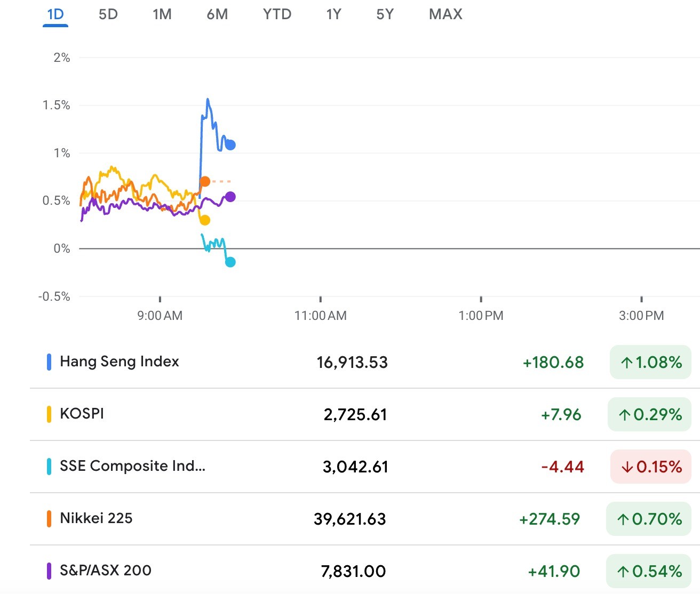The height and width of the screenshot is (594, 700).
Task: Click the purple ASX 200 endpoint dot on chart
Action: (230, 197)
